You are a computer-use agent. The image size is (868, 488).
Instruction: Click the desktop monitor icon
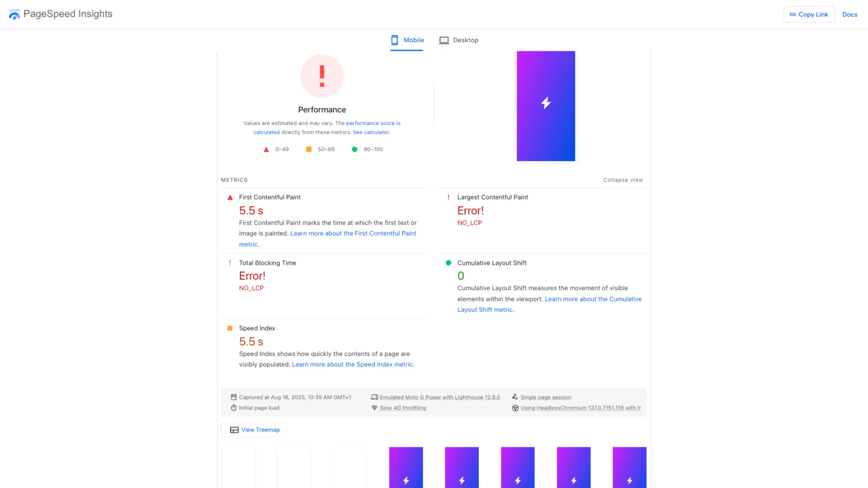tap(444, 40)
